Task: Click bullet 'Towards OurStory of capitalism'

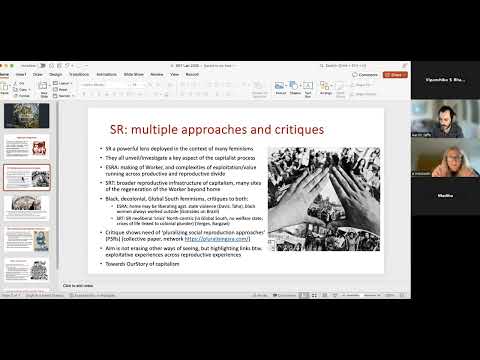Action: [x=142, y=264]
